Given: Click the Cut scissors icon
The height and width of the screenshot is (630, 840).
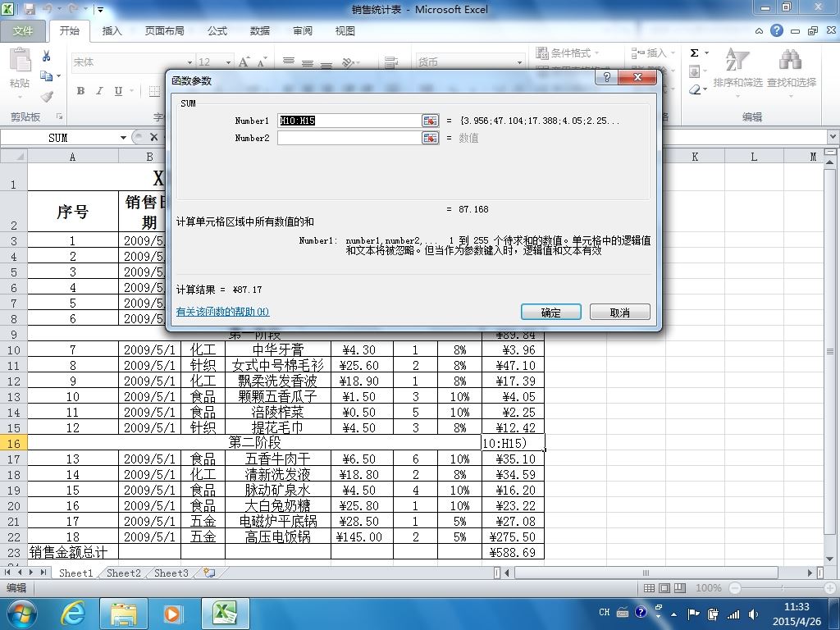Looking at the screenshot, I should point(47,57).
